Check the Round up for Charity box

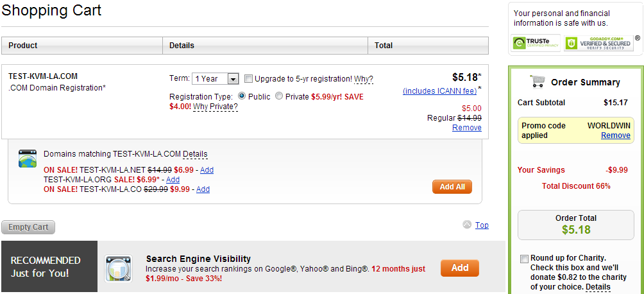click(x=525, y=259)
